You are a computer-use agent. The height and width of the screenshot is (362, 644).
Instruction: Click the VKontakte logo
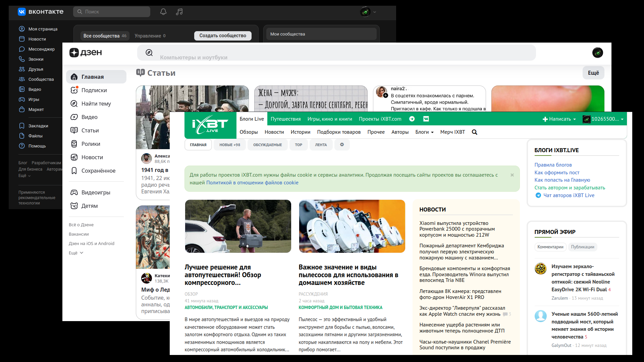(x=41, y=12)
